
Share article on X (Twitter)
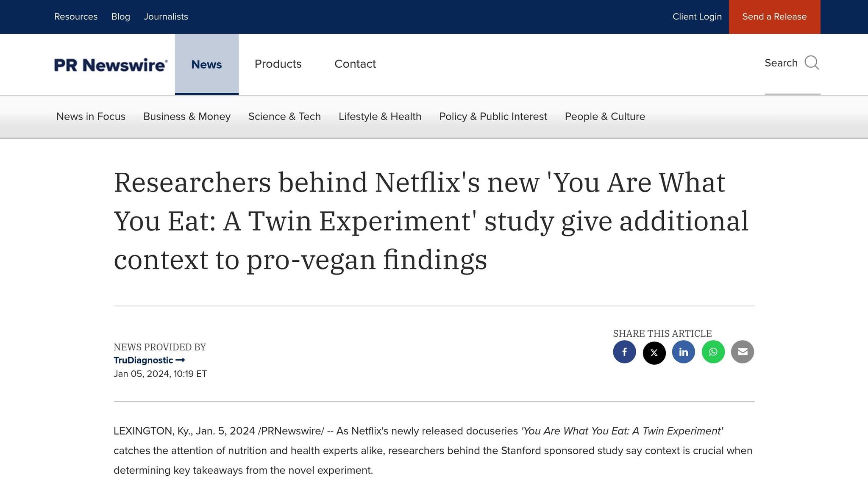coord(654,352)
